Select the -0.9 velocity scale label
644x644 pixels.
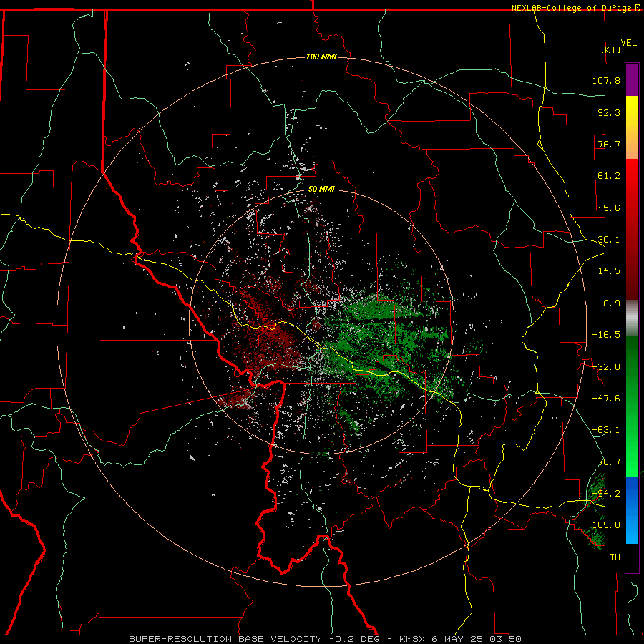(609, 303)
